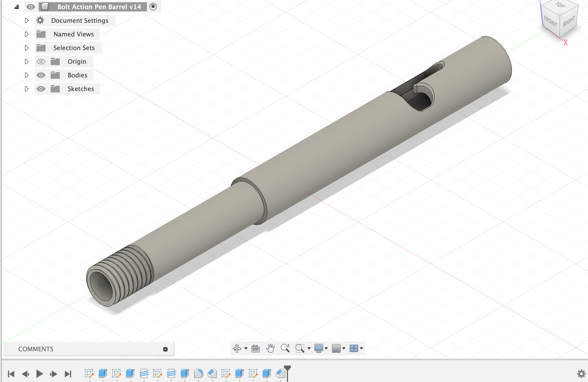The width and height of the screenshot is (588, 382).
Task: Select the first Thread feature in timeline
Action: 144,373
